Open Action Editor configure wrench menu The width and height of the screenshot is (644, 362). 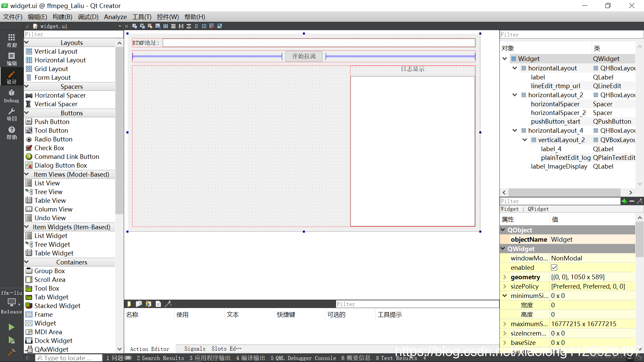(x=168, y=304)
